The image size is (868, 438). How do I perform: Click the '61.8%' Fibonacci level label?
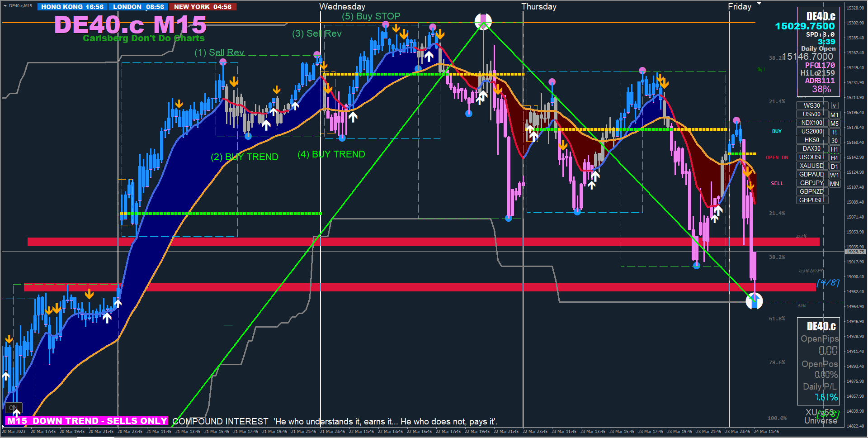[x=777, y=319]
